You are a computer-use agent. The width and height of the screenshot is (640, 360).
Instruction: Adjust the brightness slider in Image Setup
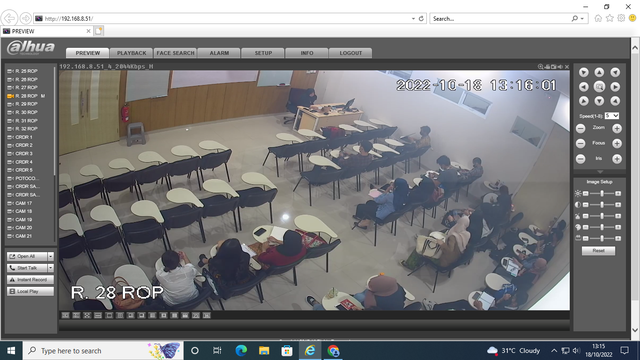click(x=602, y=193)
